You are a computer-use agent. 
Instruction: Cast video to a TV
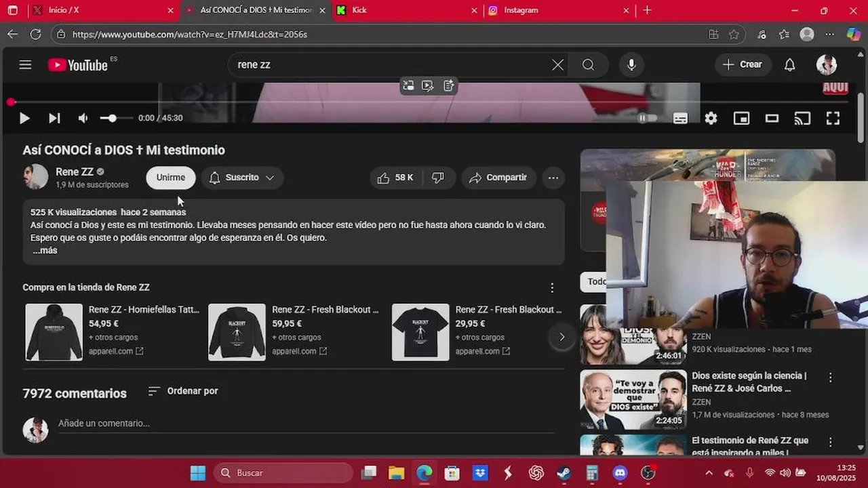[802, 118]
